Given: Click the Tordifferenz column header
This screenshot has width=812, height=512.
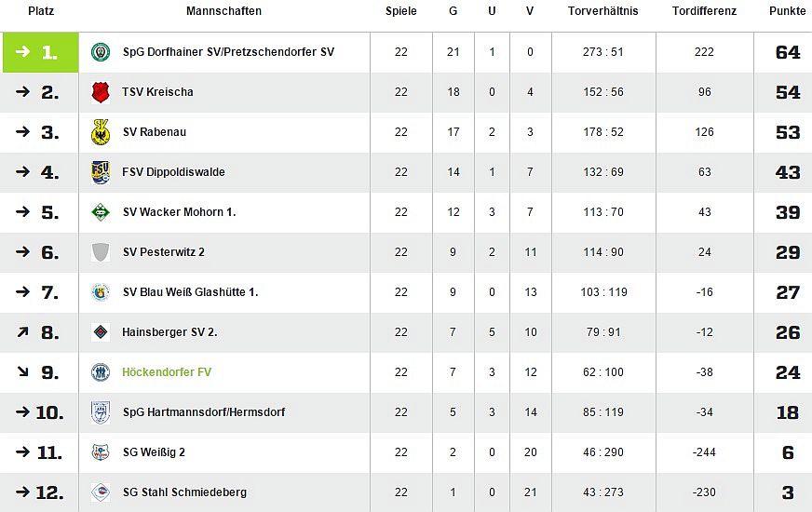Looking at the screenshot, I should pos(704,11).
